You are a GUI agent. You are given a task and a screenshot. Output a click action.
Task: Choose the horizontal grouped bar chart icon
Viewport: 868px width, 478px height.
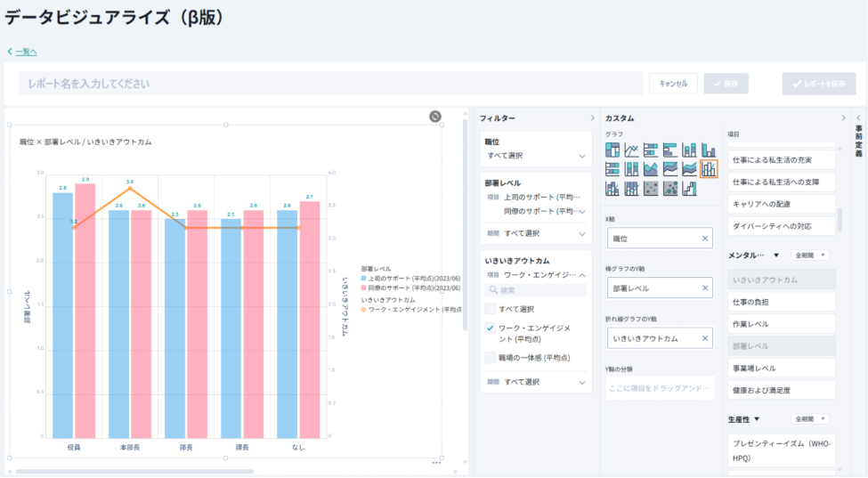pos(669,150)
